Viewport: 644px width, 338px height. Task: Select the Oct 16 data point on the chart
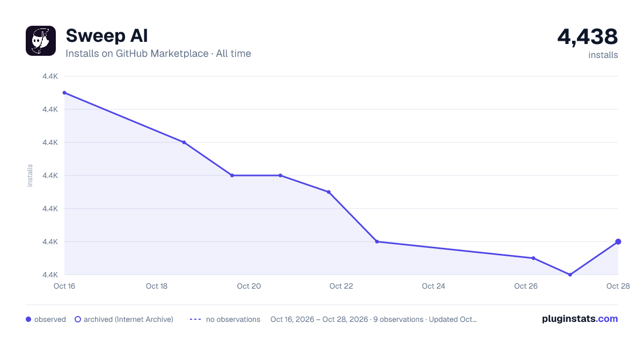(64, 93)
